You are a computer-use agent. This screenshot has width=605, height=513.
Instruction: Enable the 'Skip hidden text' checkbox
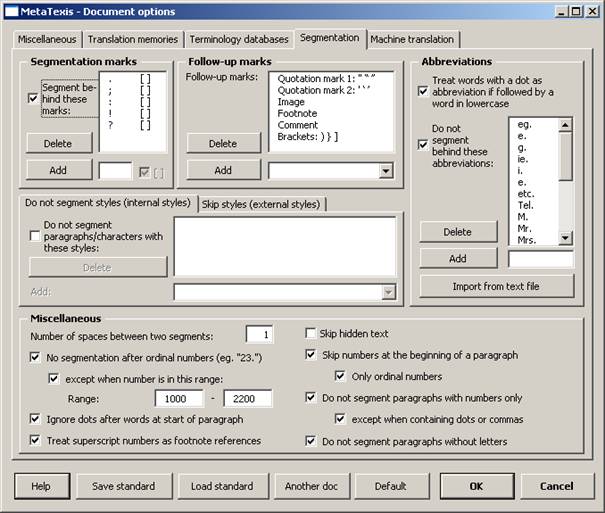[310, 333]
